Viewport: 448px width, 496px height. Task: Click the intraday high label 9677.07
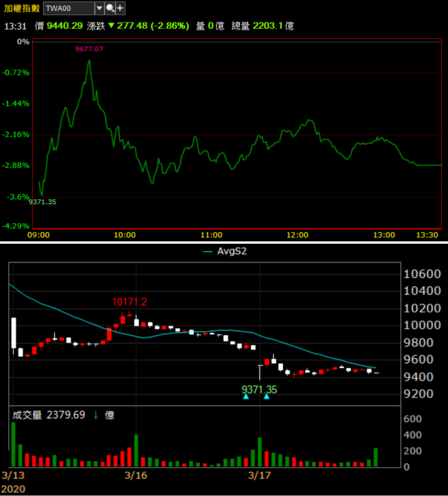click(x=89, y=49)
